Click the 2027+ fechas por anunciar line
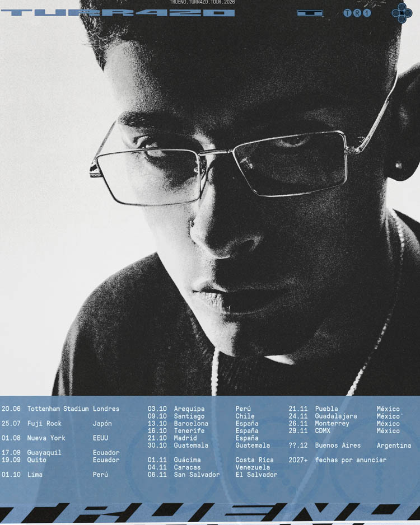The height and width of the screenshot is (525, 420). (338, 460)
